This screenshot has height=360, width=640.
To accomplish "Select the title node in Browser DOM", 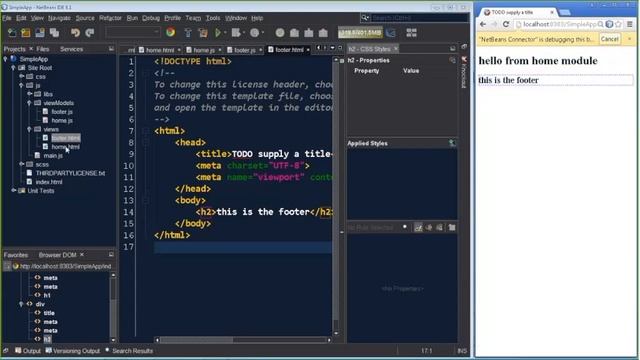I will [x=49, y=313].
